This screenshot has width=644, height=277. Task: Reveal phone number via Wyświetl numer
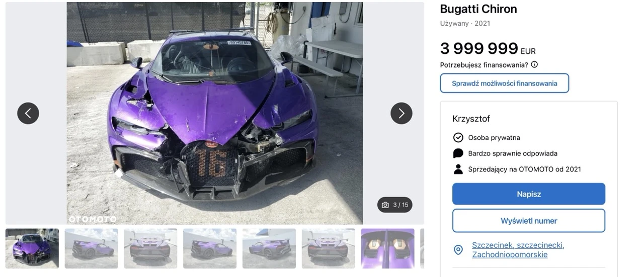click(529, 221)
